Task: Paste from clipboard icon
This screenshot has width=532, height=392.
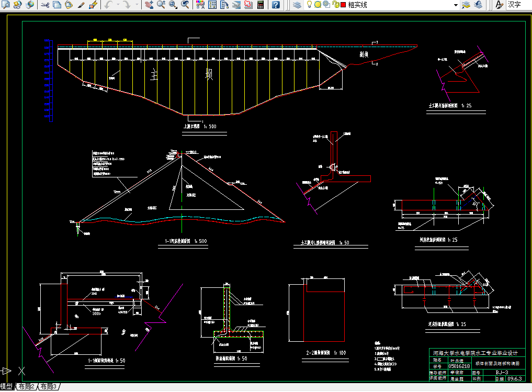Action: pos(69,5)
